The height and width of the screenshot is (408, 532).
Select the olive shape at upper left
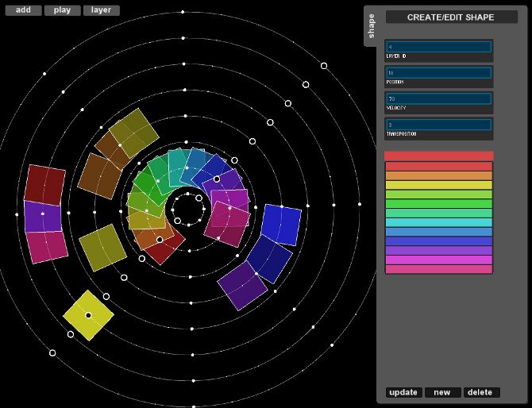(135, 132)
